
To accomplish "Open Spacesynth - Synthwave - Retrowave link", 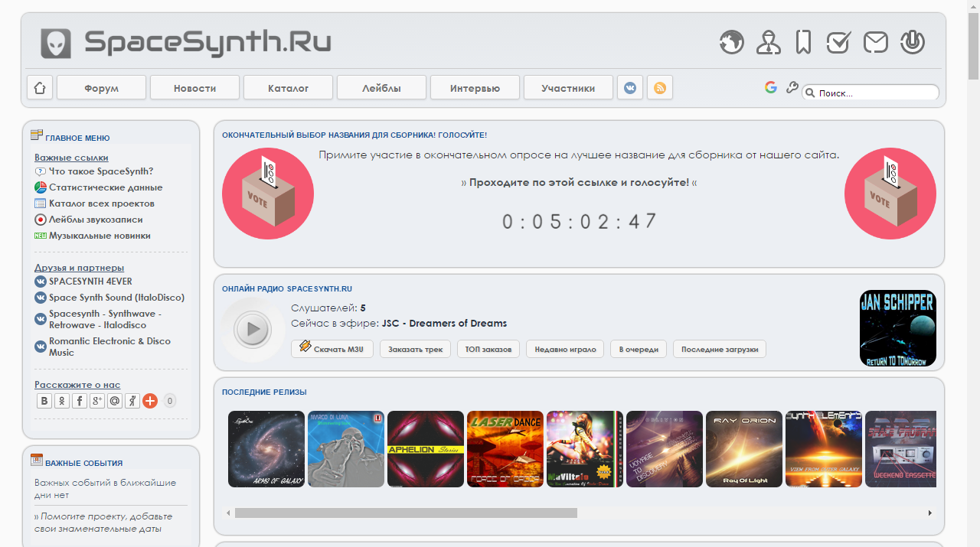I will [x=106, y=319].
